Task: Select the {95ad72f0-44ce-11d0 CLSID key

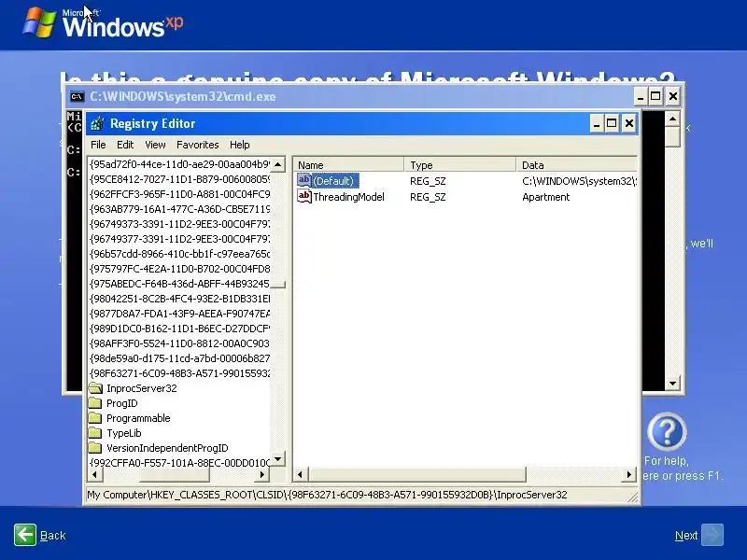Action: pos(179,164)
